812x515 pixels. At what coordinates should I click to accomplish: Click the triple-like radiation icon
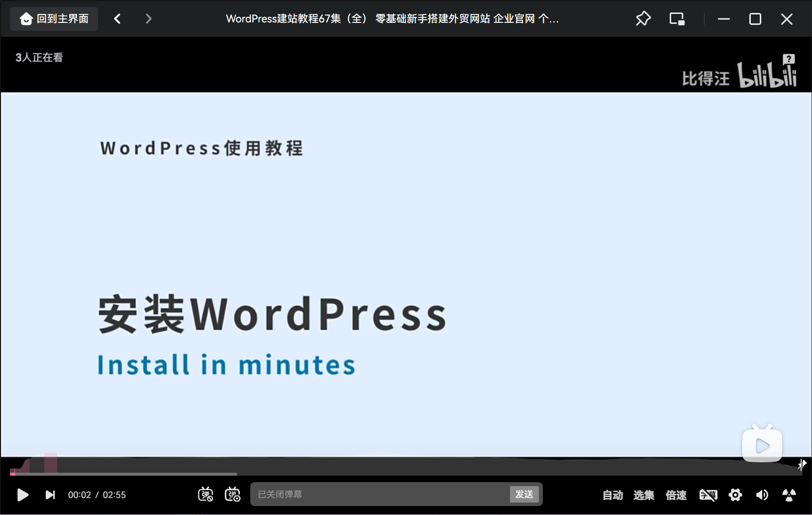(789, 495)
